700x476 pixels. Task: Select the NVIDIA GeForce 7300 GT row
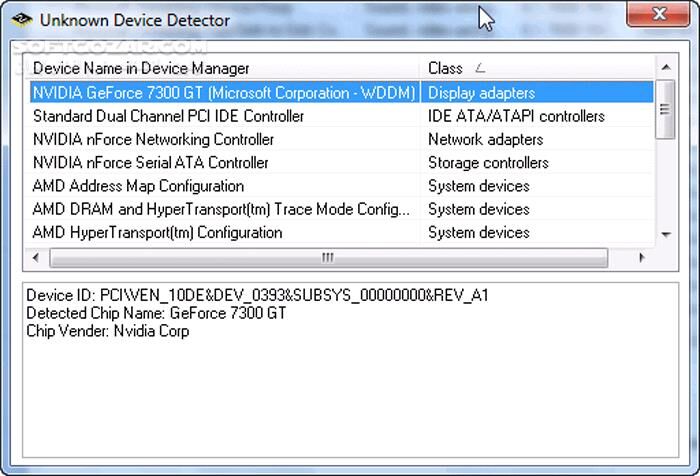pyautogui.click(x=225, y=93)
